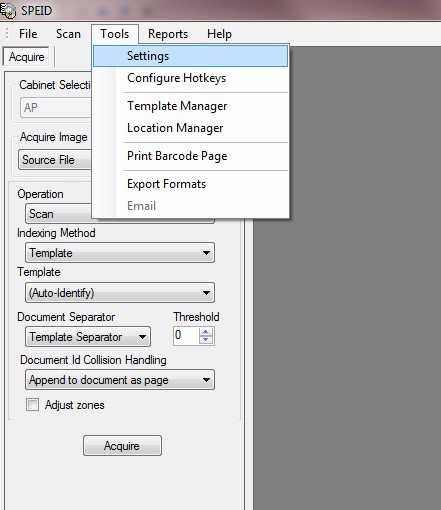
Task: Open the File menu
Action: coord(28,34)
